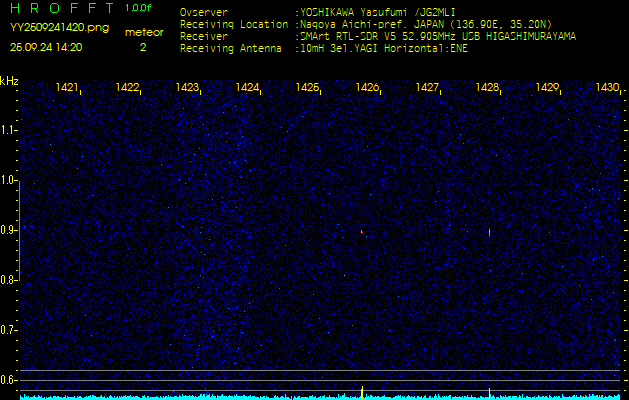Screen dimensions: 629x400
Task: Select the 1428 time tick label
Action: tap(488, 88)
